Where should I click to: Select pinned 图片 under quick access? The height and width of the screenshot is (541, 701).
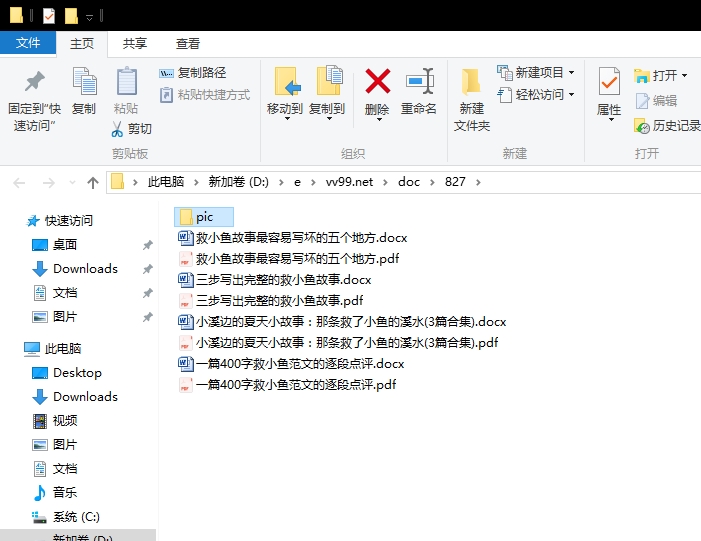pos(65,317)
